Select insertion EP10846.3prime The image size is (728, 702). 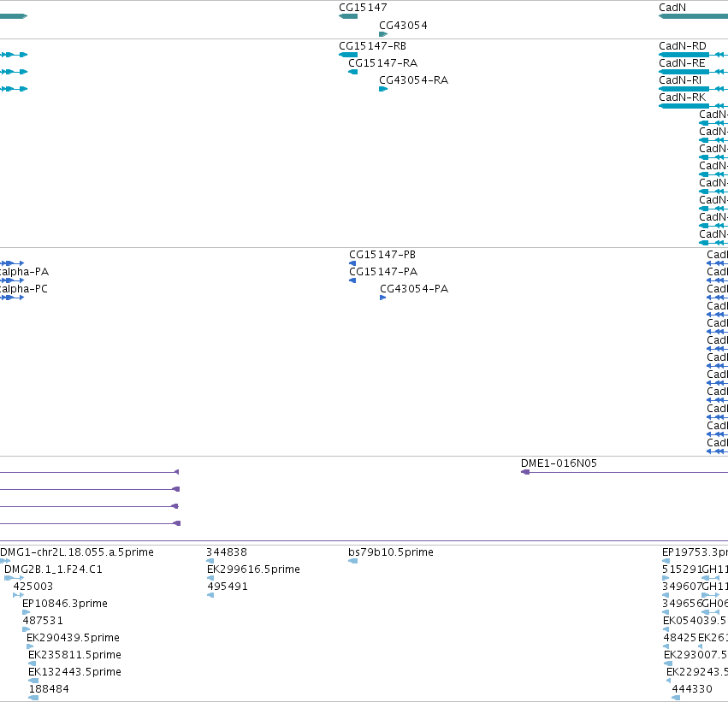tap(64, 604)
